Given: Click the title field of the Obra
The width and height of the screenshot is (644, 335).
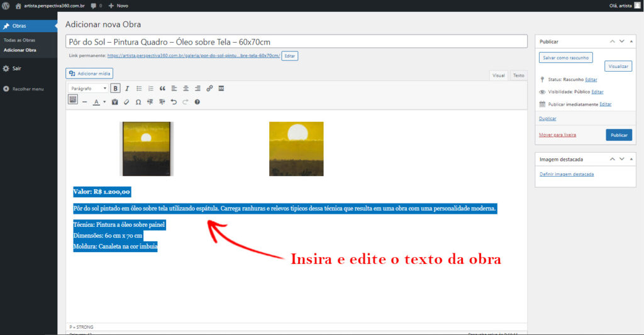Looking at the screenshot, I should click(296, 41).
